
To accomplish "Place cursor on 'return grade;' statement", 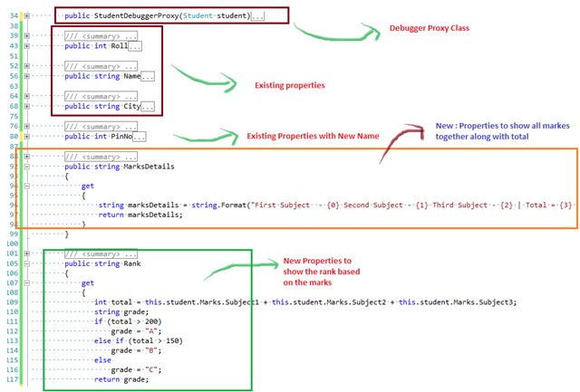I will 121,380.
